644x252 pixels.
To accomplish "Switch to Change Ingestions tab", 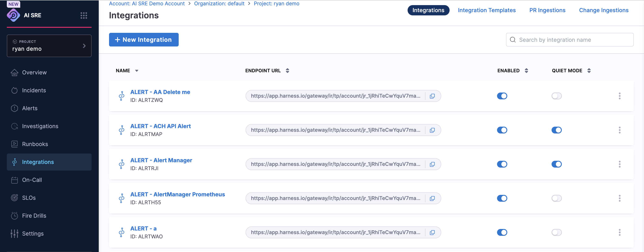I will (604, 10).
